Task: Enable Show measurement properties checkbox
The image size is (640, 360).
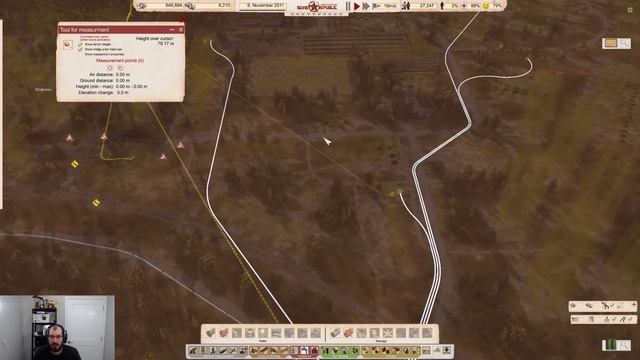Action: pyautogui.click(x=81, y=54)
